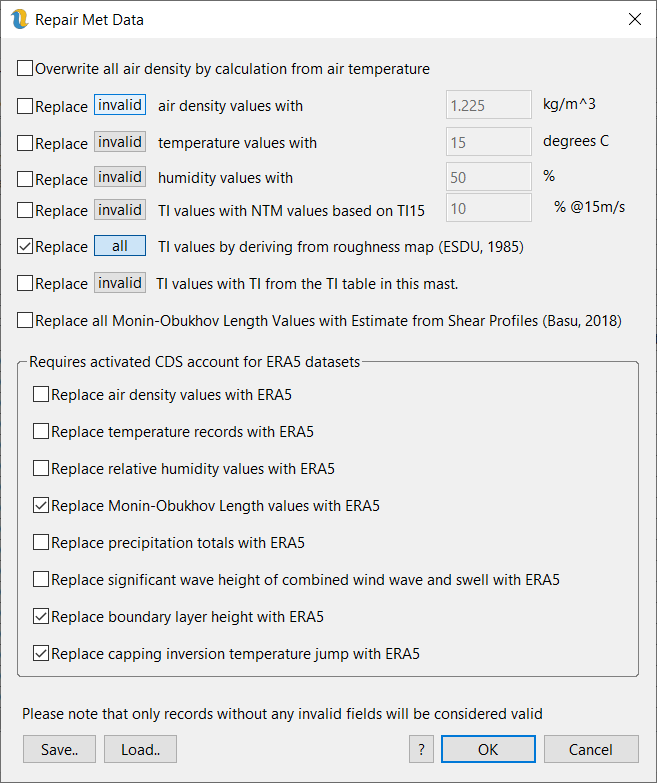Click the temperature value field showing 15
Viewport: 657px width, 783px height.
pos(487,142)
